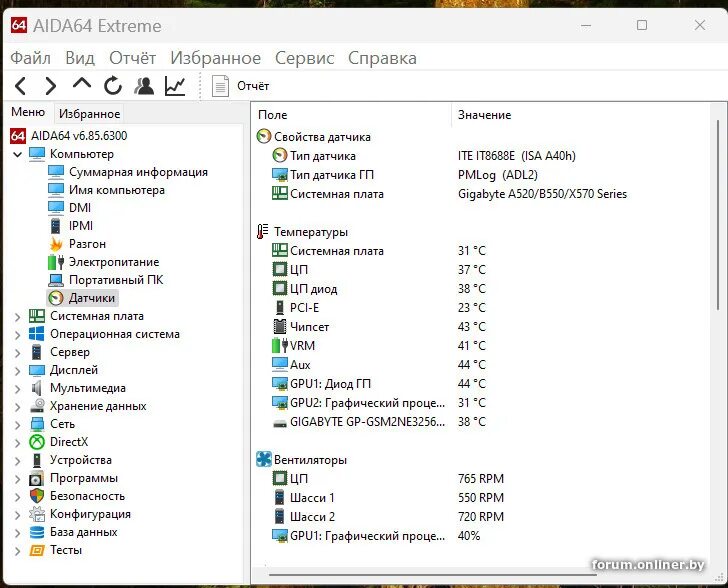This screenshot has height=588, width=728.
Task: Go up one level with the up arrow
Action: (x=82, y=84)
